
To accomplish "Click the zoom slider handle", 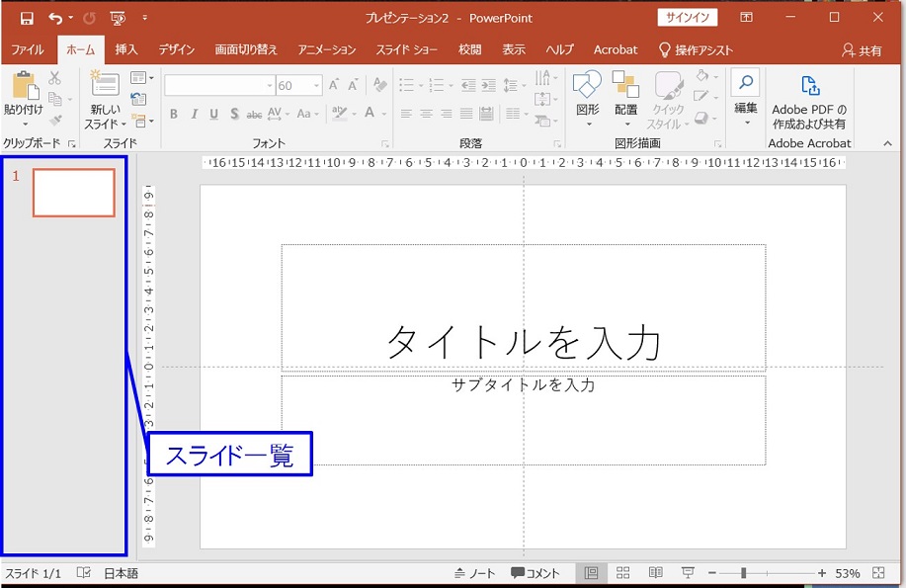I will click(x=743, y=573).
